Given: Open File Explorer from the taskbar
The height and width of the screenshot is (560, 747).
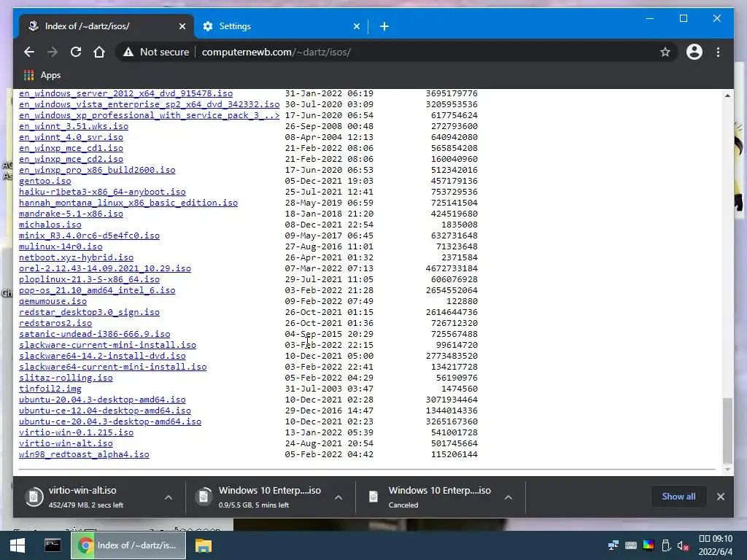Looking at the screenshot, I should (x=204, y=545).
